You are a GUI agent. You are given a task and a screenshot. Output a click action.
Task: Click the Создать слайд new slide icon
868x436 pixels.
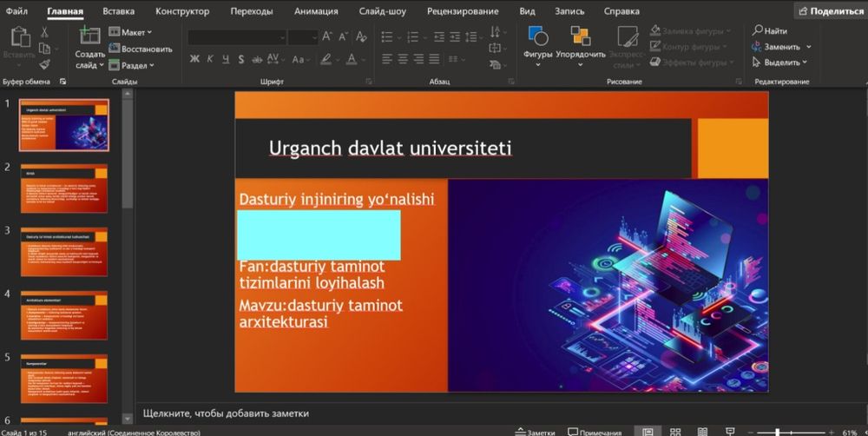click(x=89, y=36)
